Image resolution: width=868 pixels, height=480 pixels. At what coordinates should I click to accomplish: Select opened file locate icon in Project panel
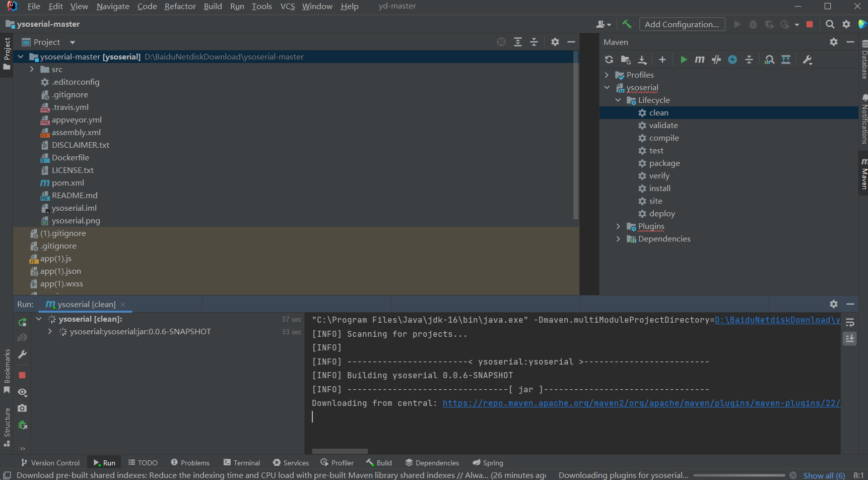coord(501,42)
